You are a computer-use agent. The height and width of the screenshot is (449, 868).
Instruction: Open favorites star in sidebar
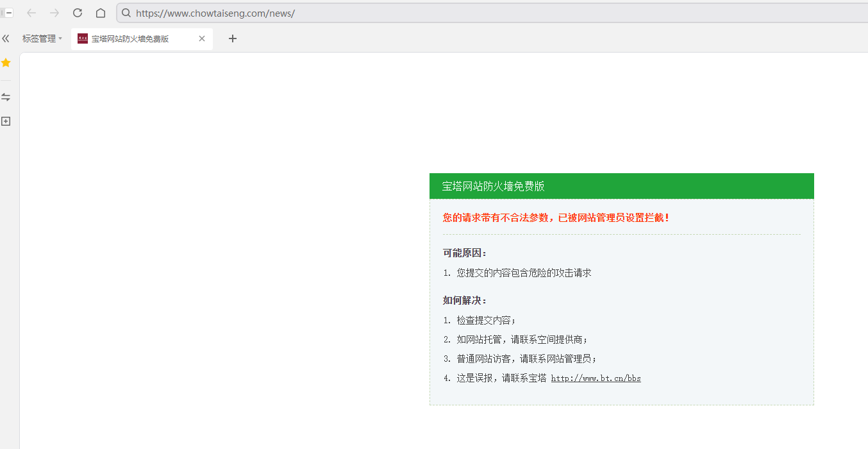click(6, 62)
